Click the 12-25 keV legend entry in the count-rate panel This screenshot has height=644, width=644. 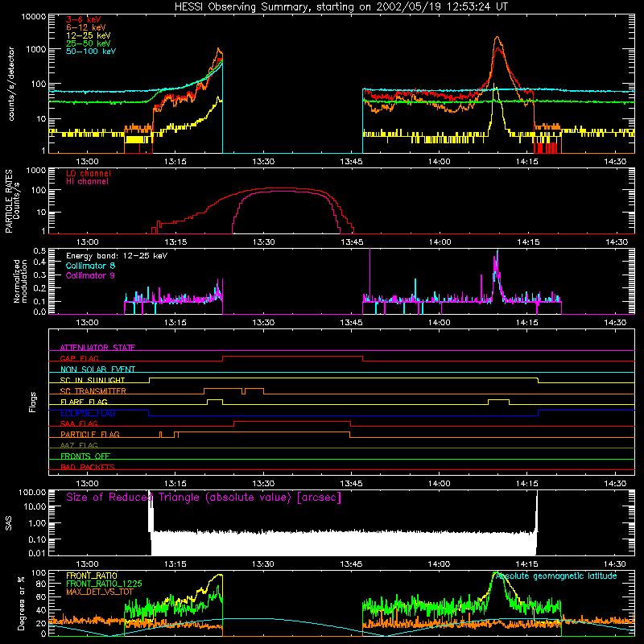click(89, 35)
